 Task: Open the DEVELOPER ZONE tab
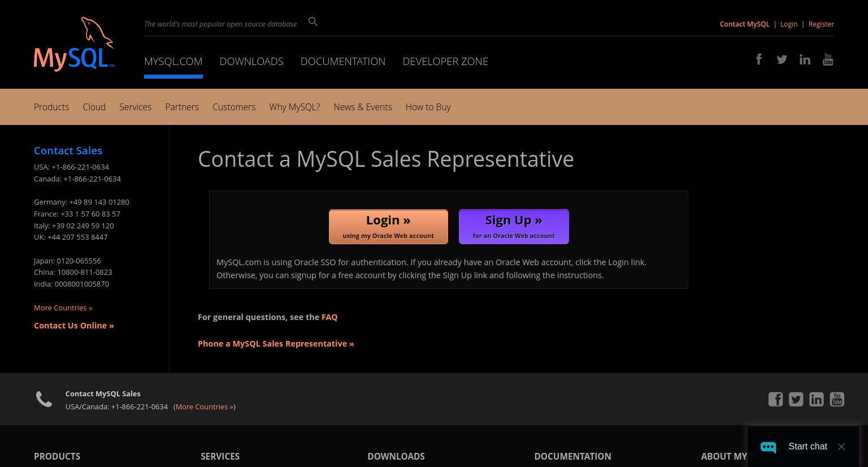point(445,61)
